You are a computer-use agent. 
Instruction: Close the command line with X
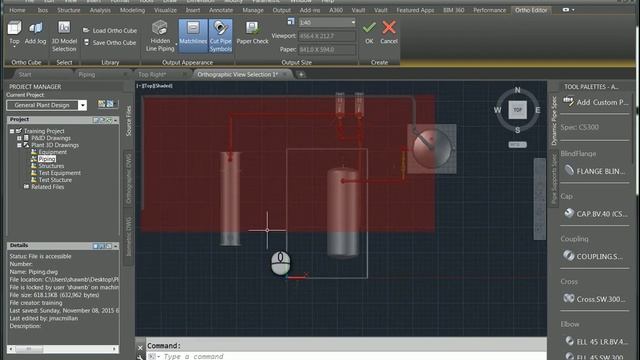140,348
